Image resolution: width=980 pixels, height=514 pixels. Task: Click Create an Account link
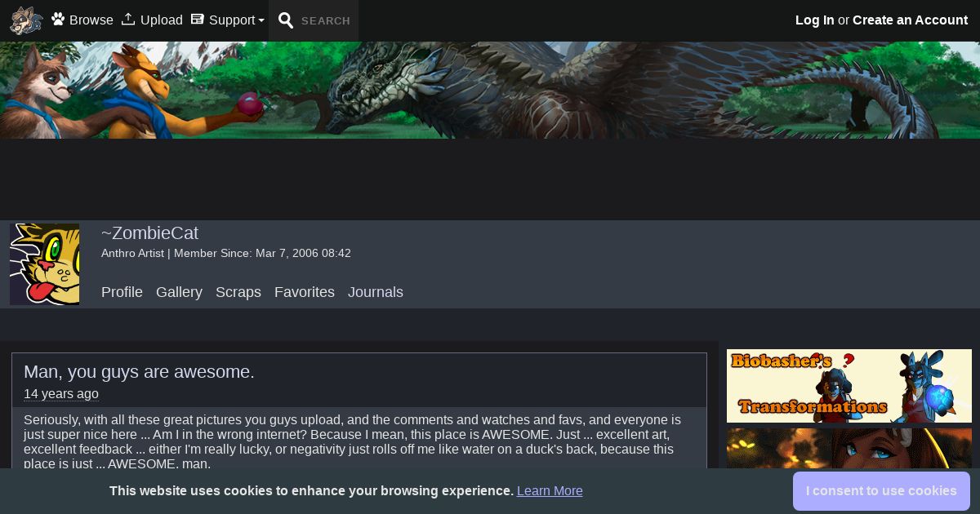coord(910,20)
